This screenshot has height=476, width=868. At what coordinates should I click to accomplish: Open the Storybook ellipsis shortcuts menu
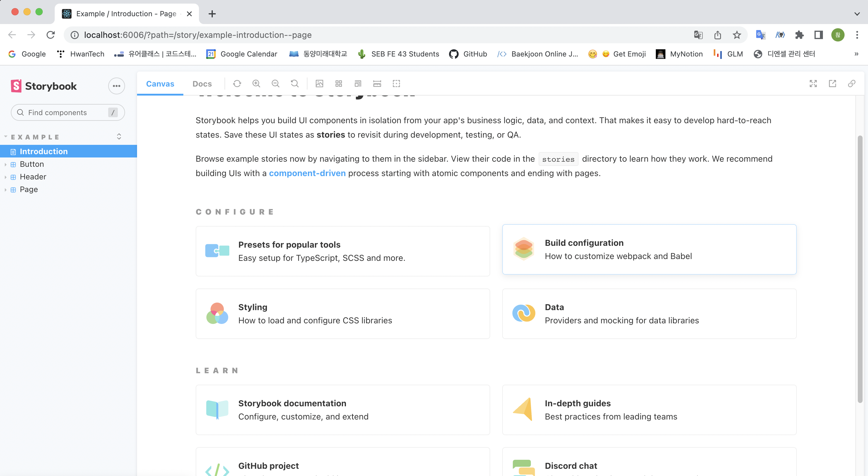116,86
